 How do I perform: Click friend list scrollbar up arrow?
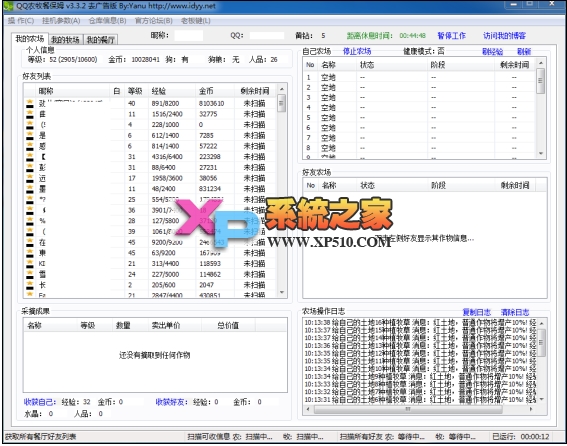pyautogui.click(x=282, y=89)
